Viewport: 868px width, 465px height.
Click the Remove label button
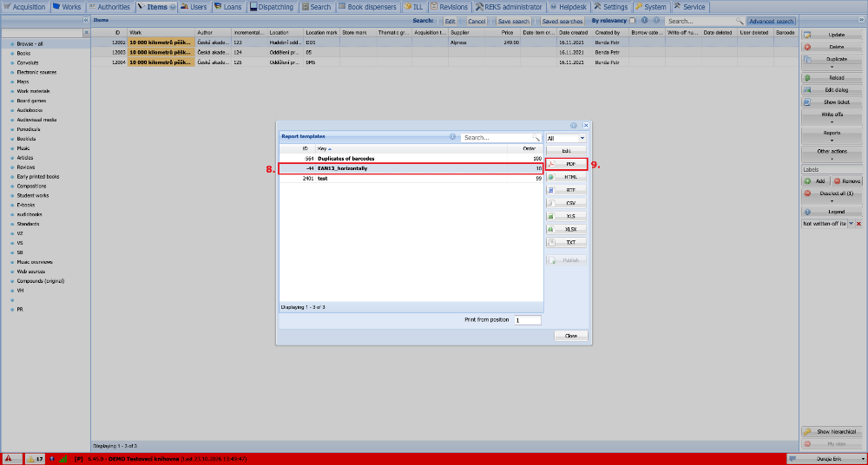pos(847,181)
